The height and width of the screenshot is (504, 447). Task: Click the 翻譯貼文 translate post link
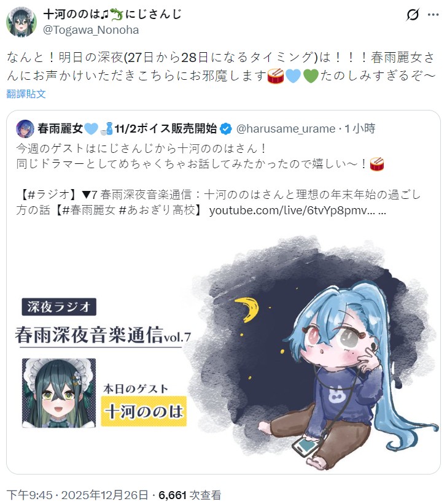pyautogui.click(x=26, y=94)
